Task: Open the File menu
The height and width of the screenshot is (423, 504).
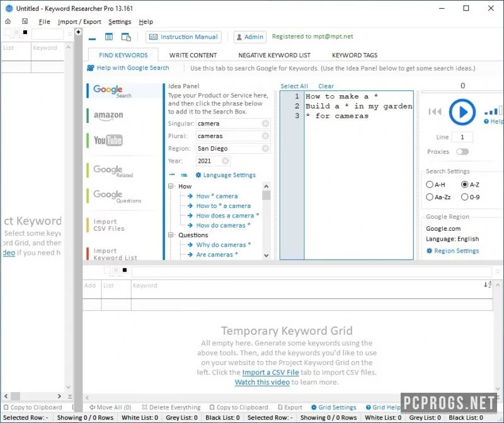Action: tap(44, 21)
